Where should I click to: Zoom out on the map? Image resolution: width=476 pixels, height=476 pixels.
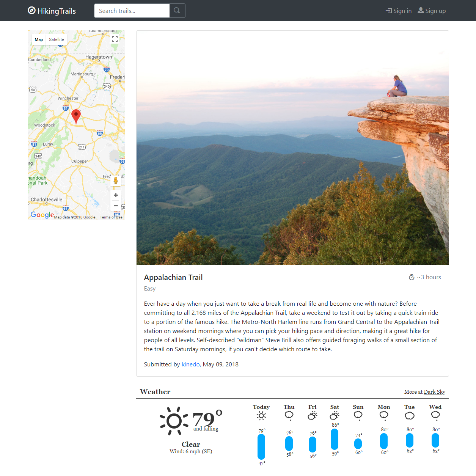[x=116, y=206]
